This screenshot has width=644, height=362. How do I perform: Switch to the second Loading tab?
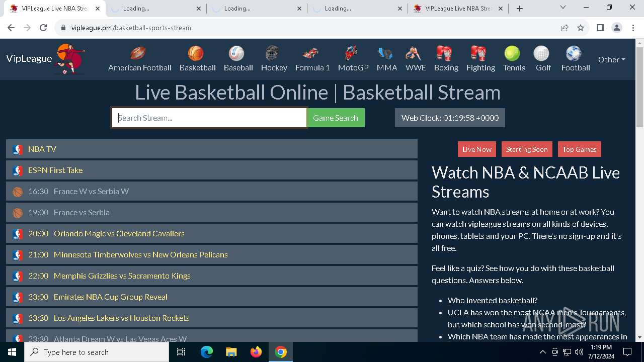pos(155,9)
